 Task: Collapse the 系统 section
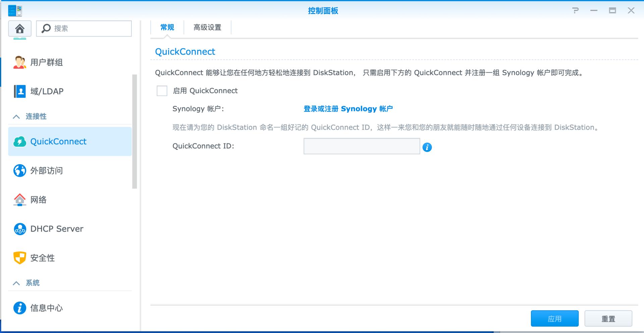pyautogui.click(x=16, y=283)
